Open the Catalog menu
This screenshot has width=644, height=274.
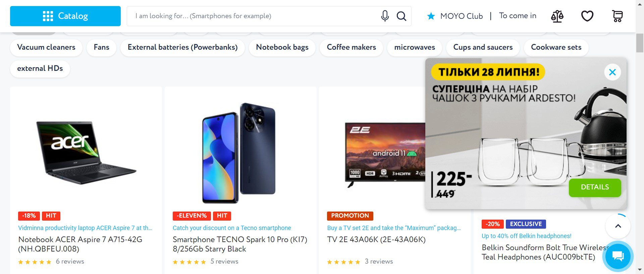[x=65, y=16]
